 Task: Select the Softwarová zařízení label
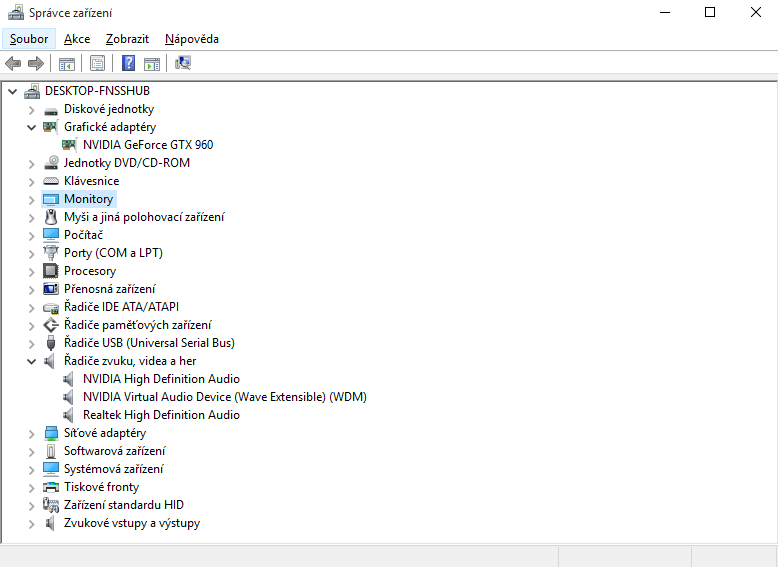(x=115, y=451)
